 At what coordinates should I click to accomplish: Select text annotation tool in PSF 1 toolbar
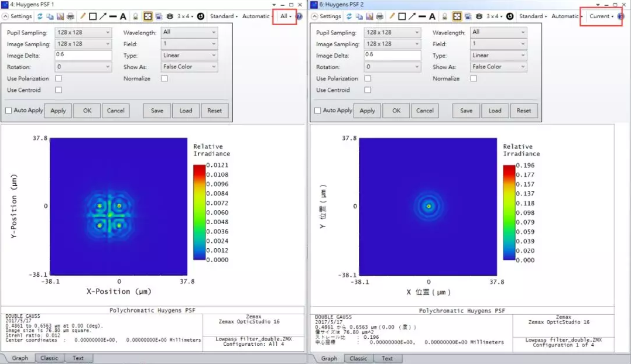[123, 16]
